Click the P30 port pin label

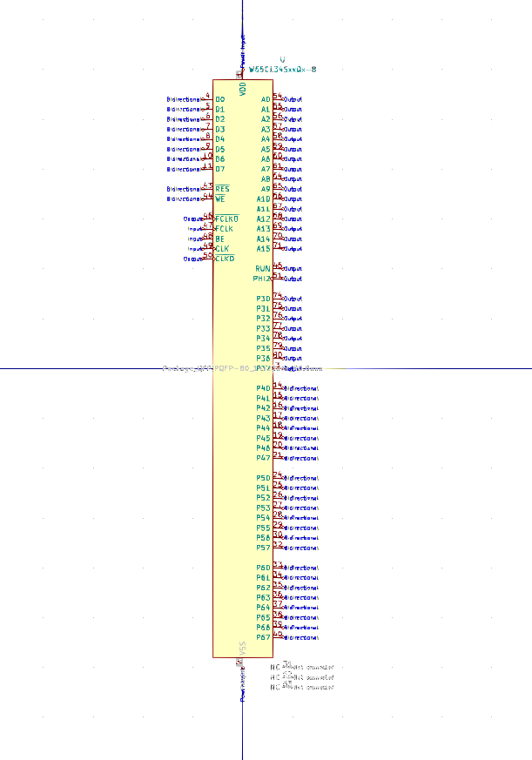263,299
